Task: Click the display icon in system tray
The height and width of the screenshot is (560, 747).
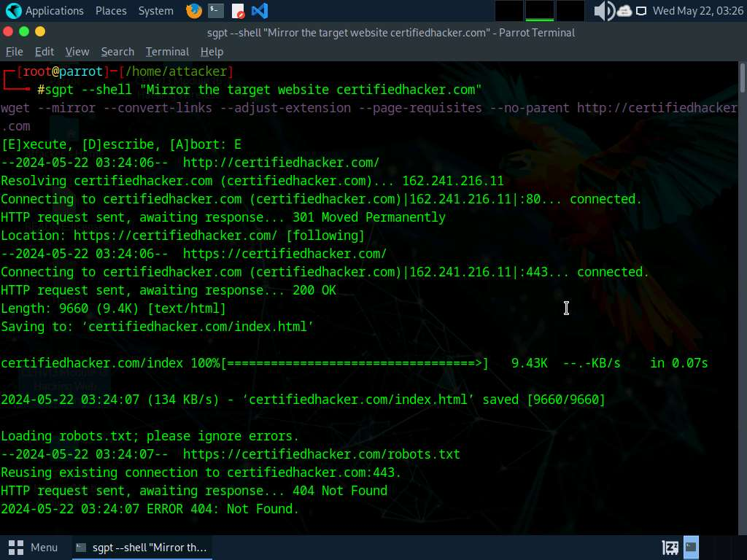Action: pos(641,11)
